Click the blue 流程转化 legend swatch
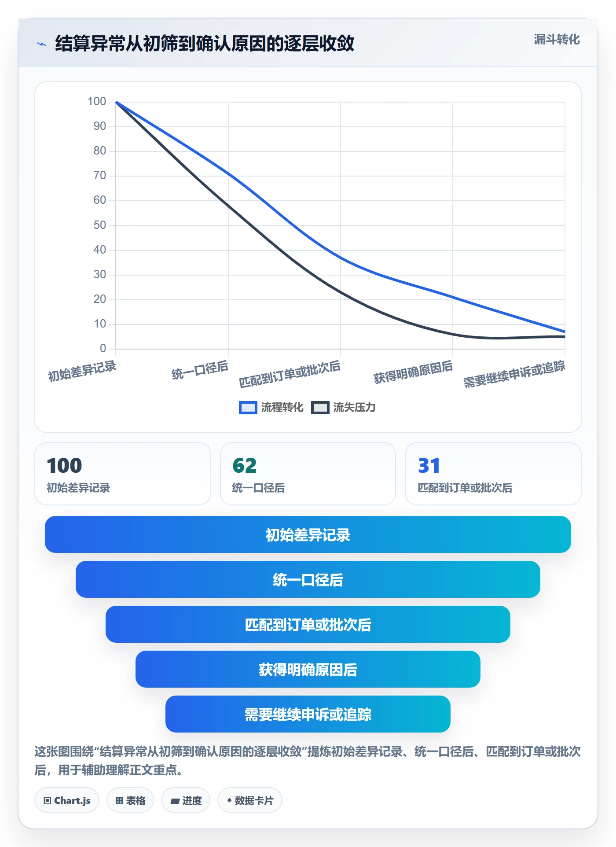This screenshot has height=847, width=616. [248, 408]
